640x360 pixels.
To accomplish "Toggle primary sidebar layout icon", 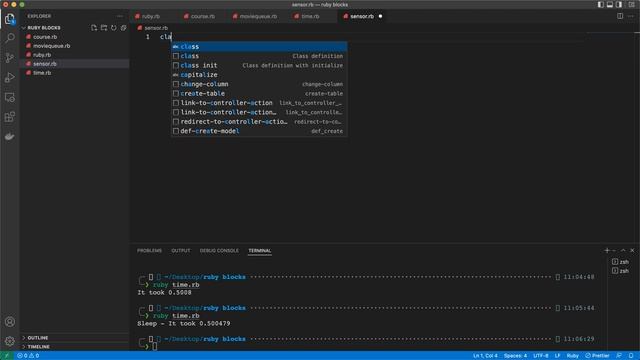I will pos(600,4).
